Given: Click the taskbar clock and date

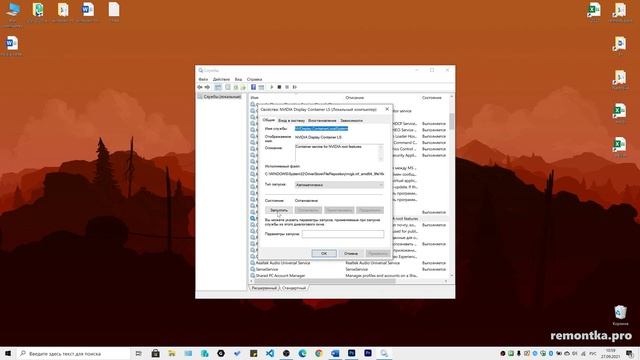Looking at the screenshot, I should 611,353.
